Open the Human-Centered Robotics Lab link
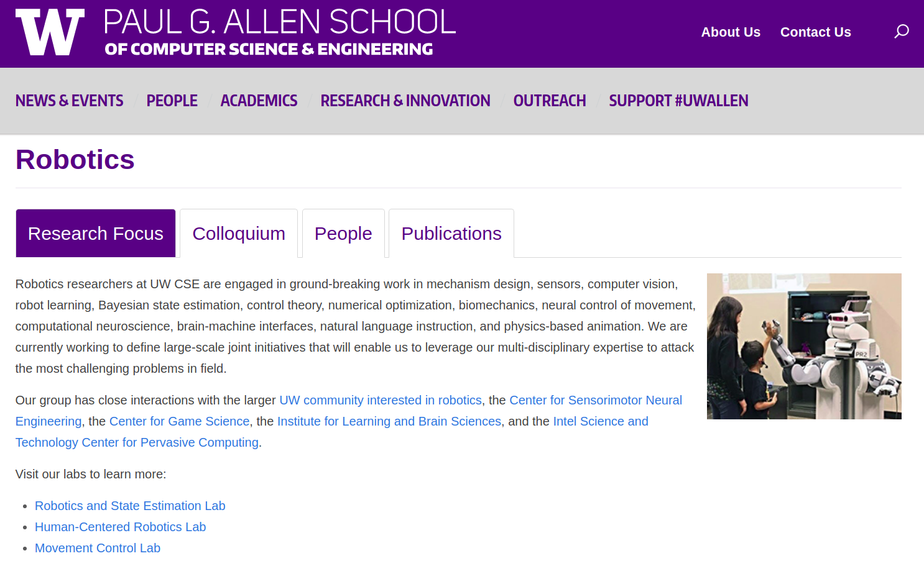The width and height of the screenshot is (924, 561). [x=120, y=527]
